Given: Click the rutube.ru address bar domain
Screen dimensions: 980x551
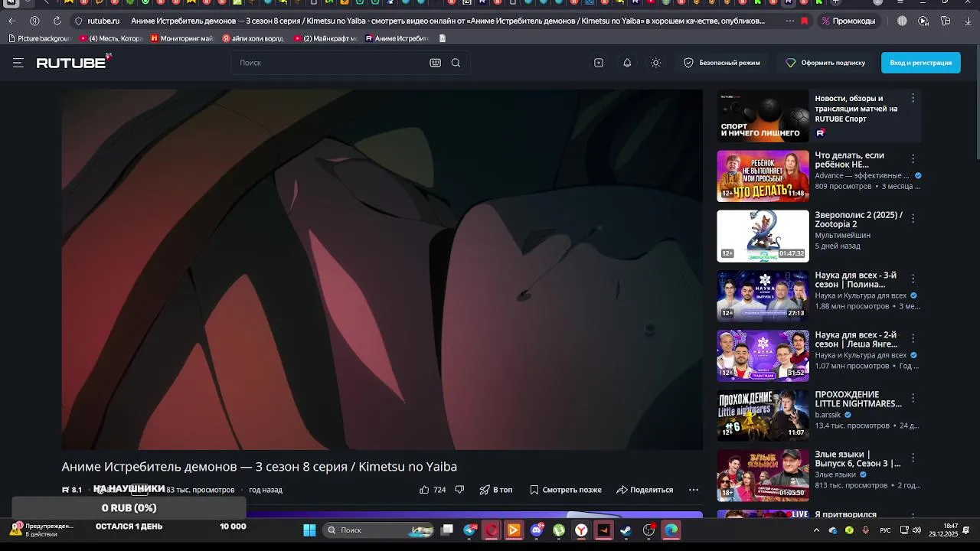Looking at the screenshot, I should pos(103,21).
